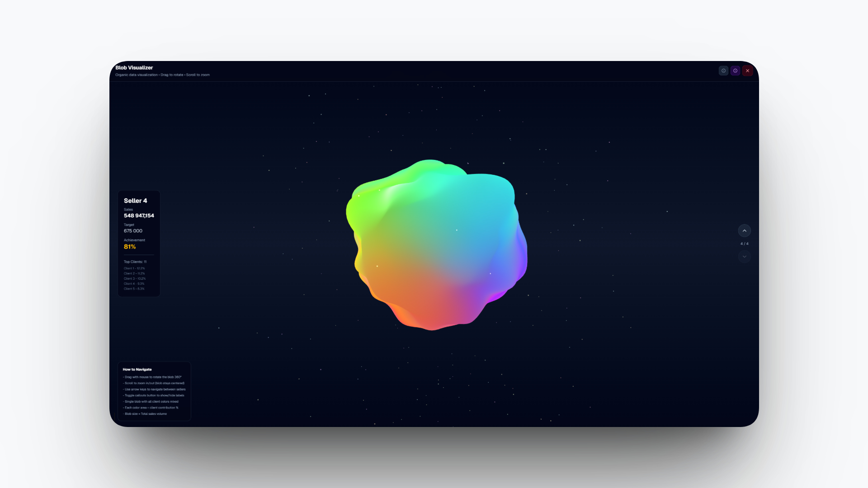Image resolution: width=868 pixels, height=488 pixels.
Task: Click the 4 / 4 page indicator
Action: 744,244
